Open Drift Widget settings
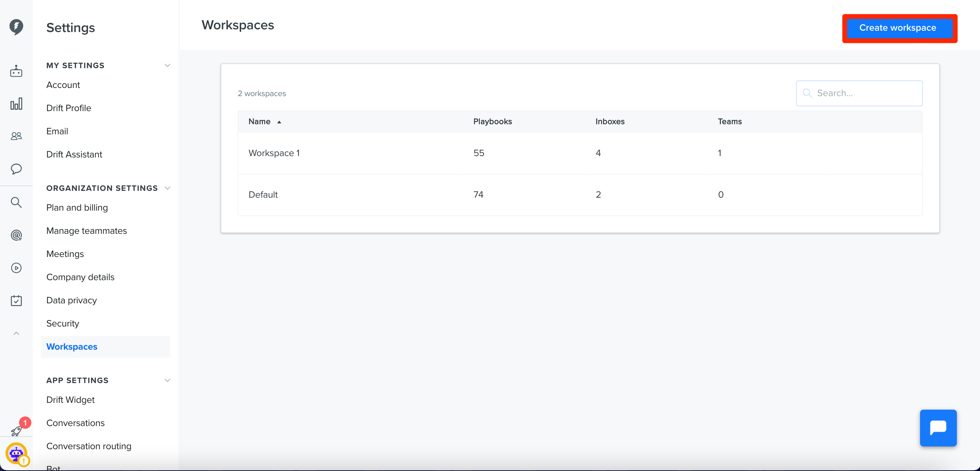The height and width of the screenshot is (471, 980). coord(70,400)
